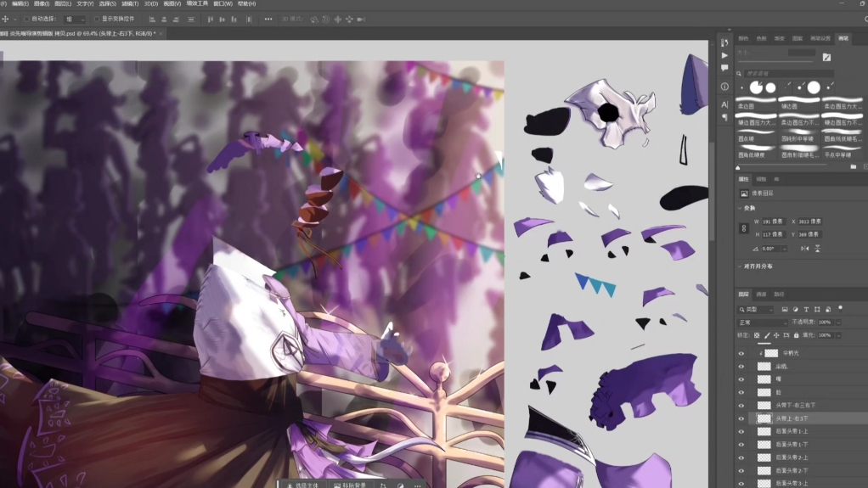Filter layers by pixel layers icon

click(x=785, y=309)
